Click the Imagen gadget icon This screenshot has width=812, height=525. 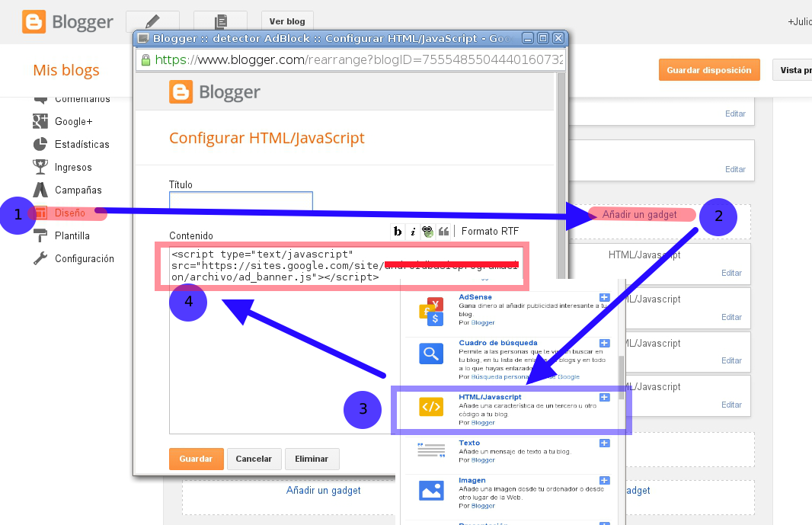431,490
